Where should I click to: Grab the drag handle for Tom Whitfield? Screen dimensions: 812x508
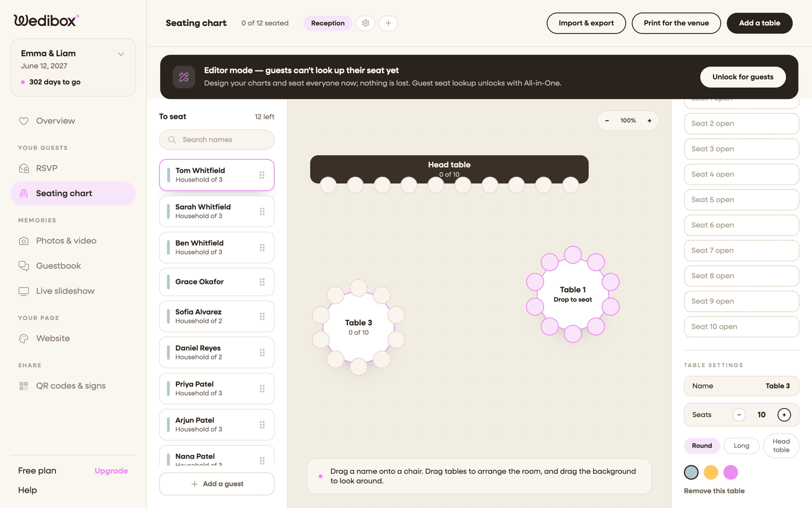[x=262, y=175]
